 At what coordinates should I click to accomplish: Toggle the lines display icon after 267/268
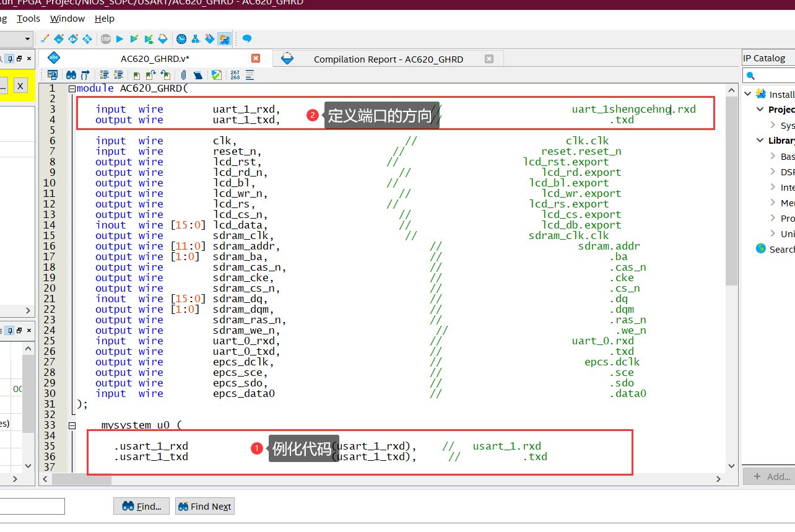click(250, 75)
